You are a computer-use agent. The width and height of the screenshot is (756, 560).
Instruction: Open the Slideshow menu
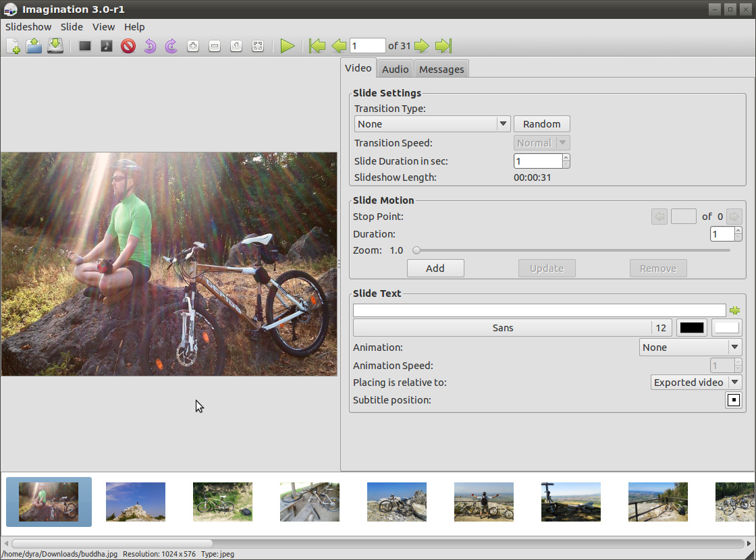coord(28,27)
